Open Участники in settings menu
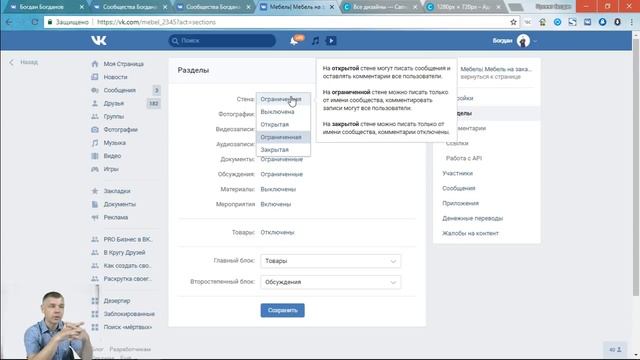The image size is (640, 360). (457, 173)
